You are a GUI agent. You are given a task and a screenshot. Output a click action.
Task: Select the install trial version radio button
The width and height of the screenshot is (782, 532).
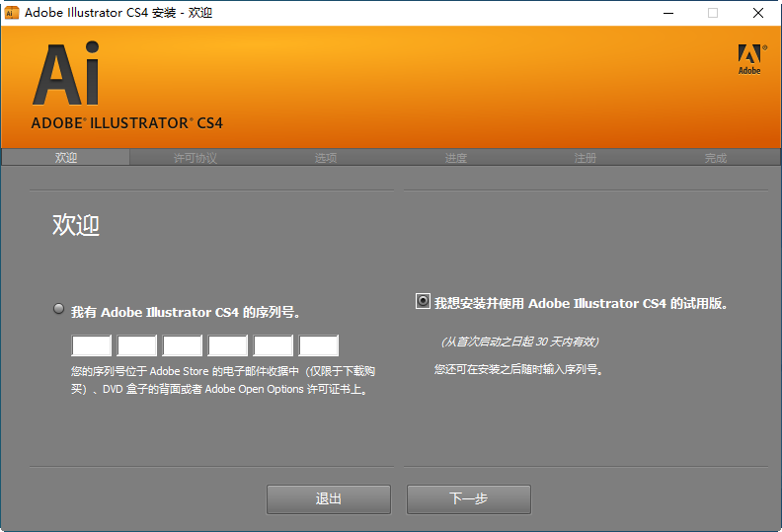tap(423, 302)
